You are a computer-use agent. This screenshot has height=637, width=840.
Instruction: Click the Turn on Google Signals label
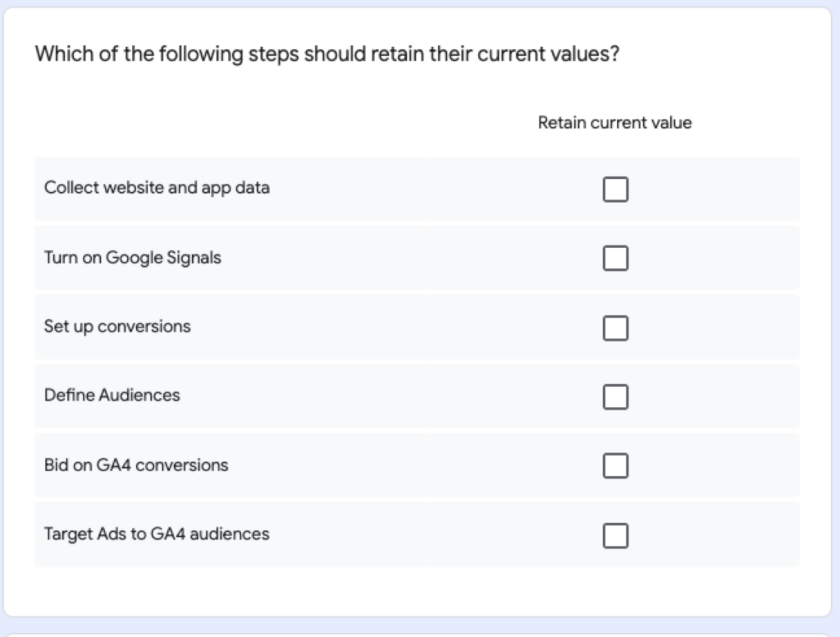[132, 258]
